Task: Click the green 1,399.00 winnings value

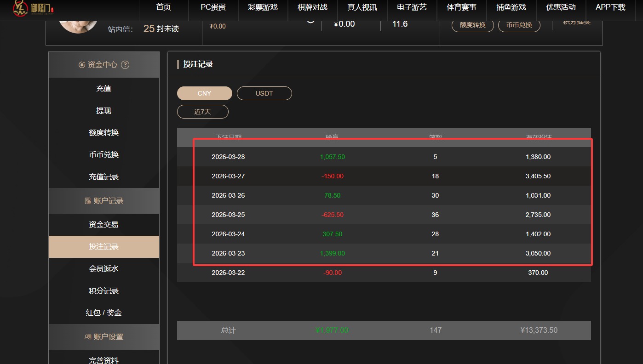Action: pos(332,253)
